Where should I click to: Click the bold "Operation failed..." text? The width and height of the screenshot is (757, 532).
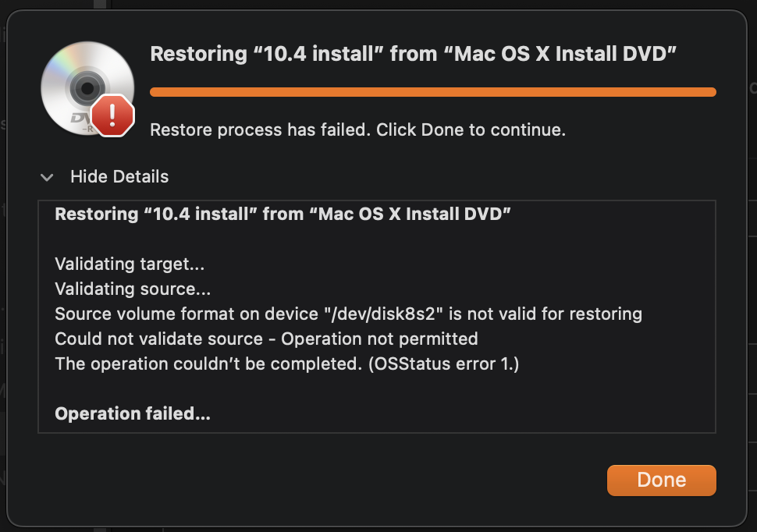coord(133,414)
